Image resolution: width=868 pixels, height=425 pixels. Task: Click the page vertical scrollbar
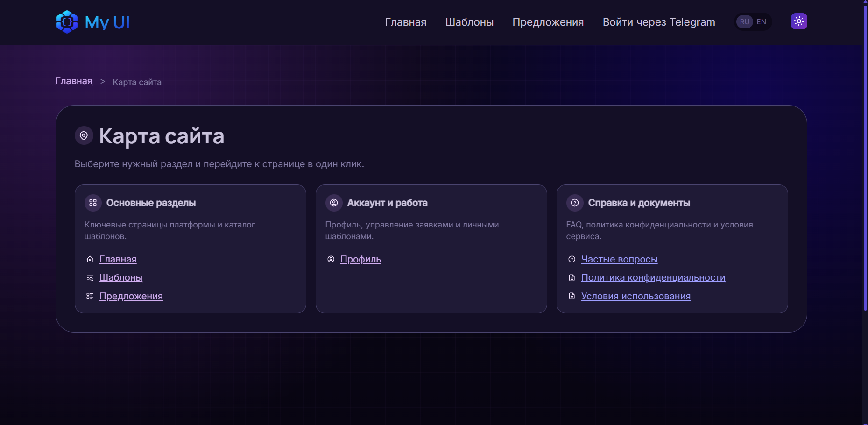pyautogui.click(x=865, y=159)
